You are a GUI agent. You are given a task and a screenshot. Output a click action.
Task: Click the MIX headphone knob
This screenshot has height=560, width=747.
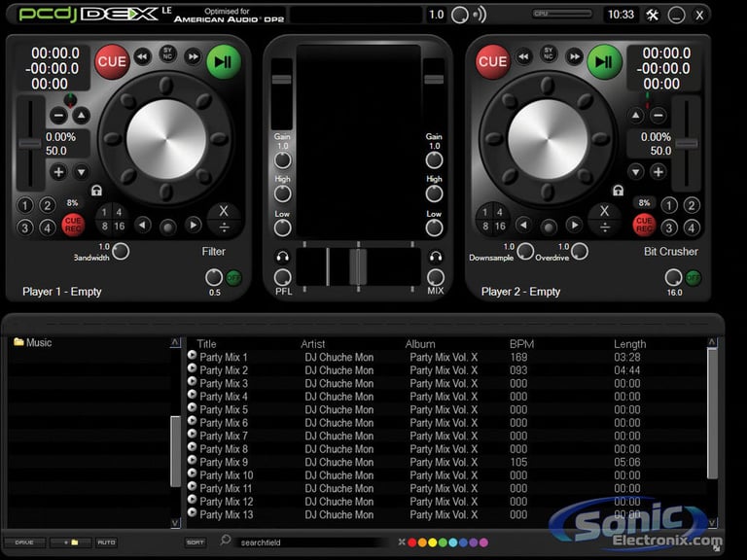[436, 277]
